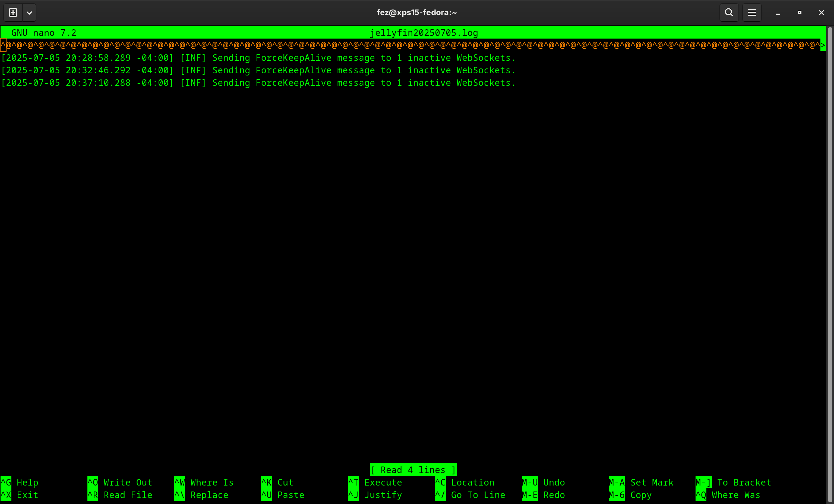This screenshot has height=504, width=834.
Task: Click the line-continuation > marker at row end
Action: 823,45
